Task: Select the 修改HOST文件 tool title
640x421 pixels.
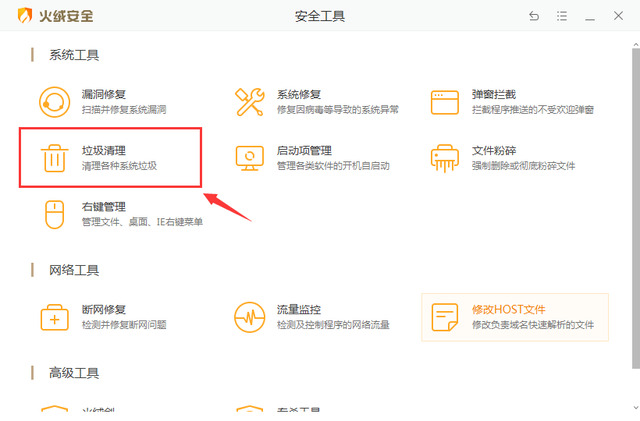Action: (x=509, y=310)
